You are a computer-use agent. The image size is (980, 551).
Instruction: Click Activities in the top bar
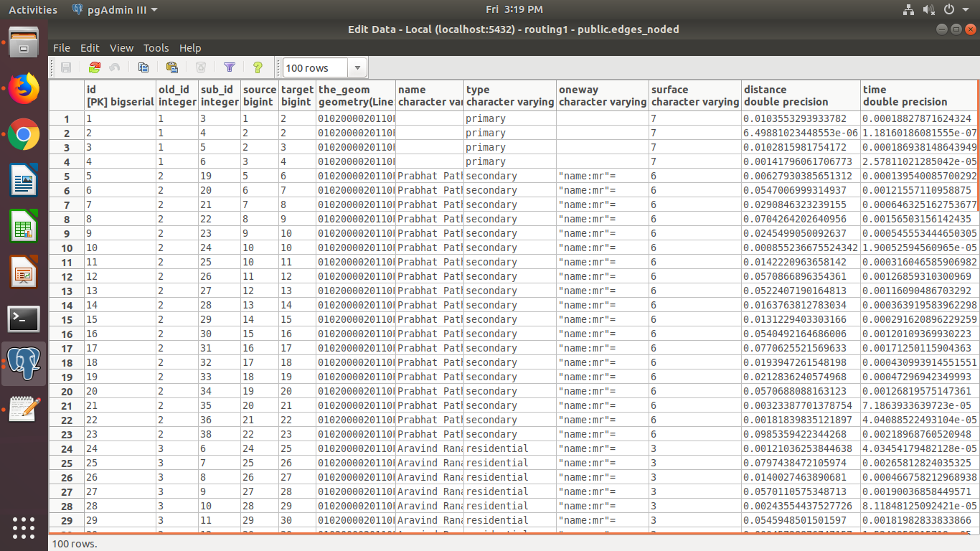click(x=33, y=9)
